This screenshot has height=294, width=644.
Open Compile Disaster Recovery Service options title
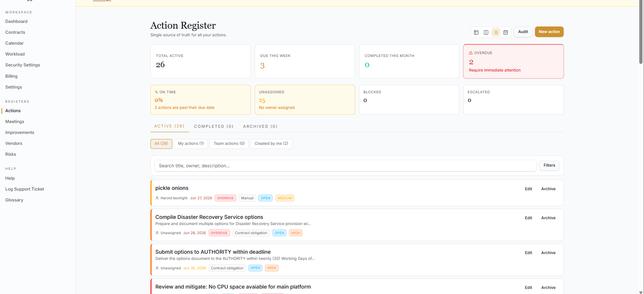tap(209, 217)
